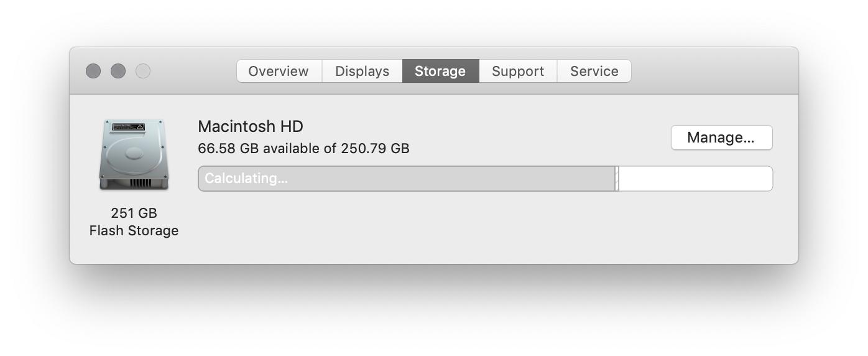The height and width of the screenshot is (356, 868).
Task: Click empty title bar area beside Service tab
Action: pos(714,71)
